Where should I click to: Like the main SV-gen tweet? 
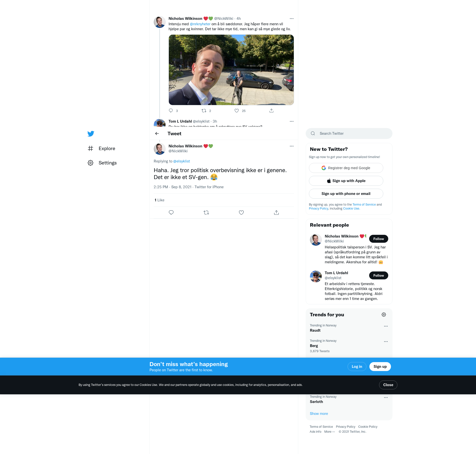241,213
